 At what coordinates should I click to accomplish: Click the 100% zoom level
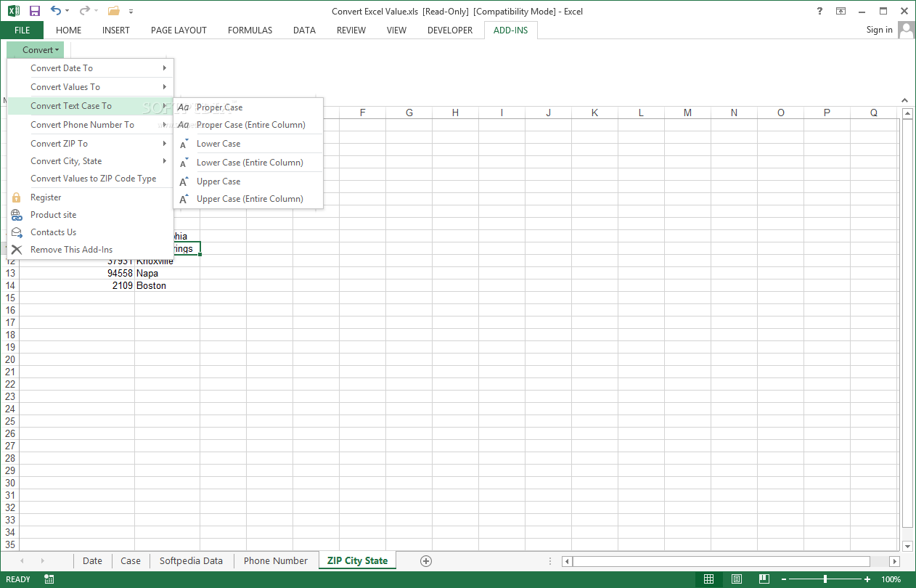[x=891, y=579]
